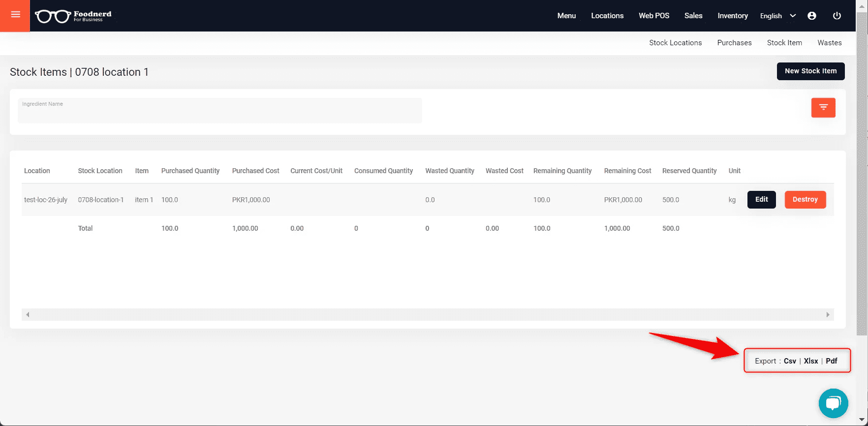Focus the Ingredient Name search field
Image resolution: width=868 pixels, height=426 pixels.
coord(220,110)
